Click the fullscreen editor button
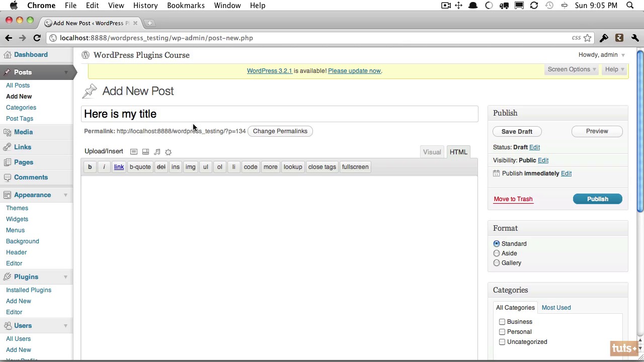 [x=355, y=167]
